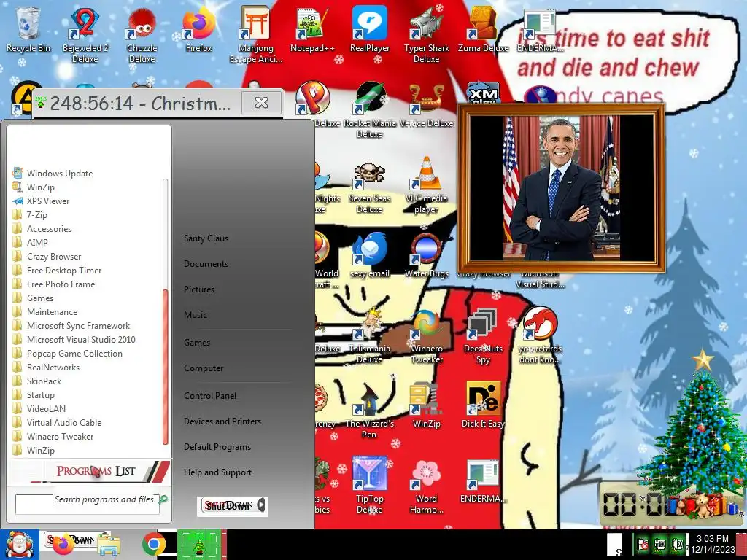747x560 pixels.
Task: Open the Recycle Bin desktop icon
Action: tap(28, 29)
